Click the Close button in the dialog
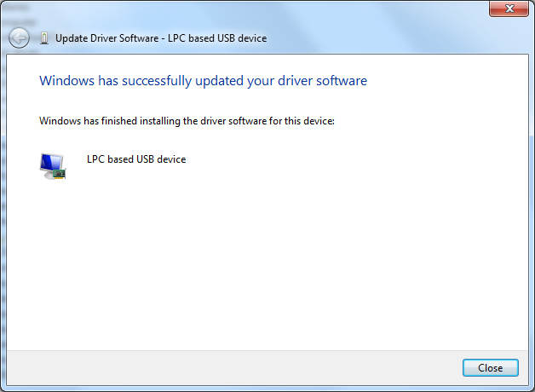Viewport: 535px width, 392px height. tap(491, 368)
